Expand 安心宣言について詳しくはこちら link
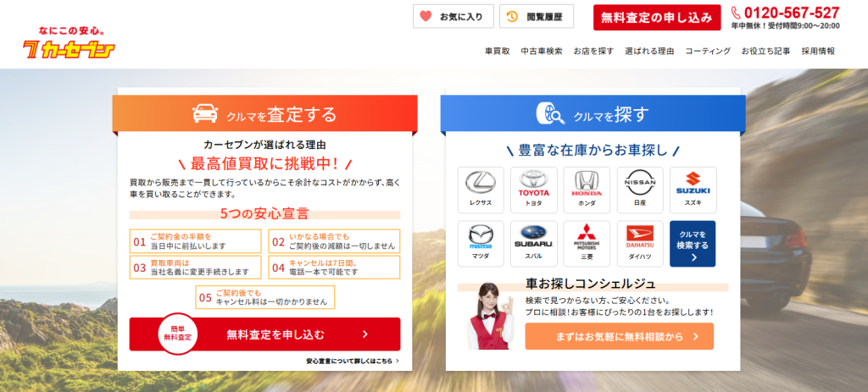The height and width of the screenshot is (392, 868). tap(353, 361)
